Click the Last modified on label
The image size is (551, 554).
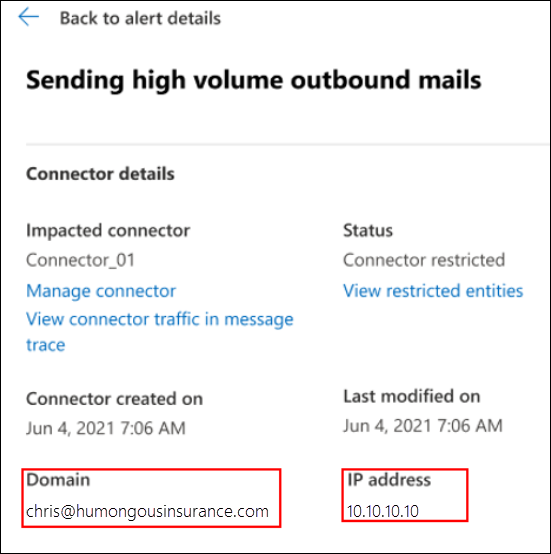[x=411, y=396]
